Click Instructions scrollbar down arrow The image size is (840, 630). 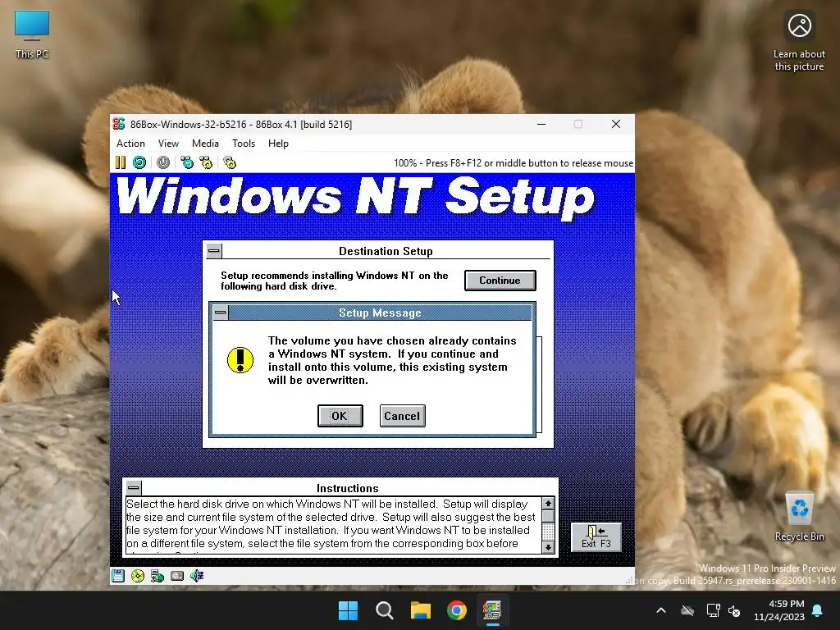(548, 547)
